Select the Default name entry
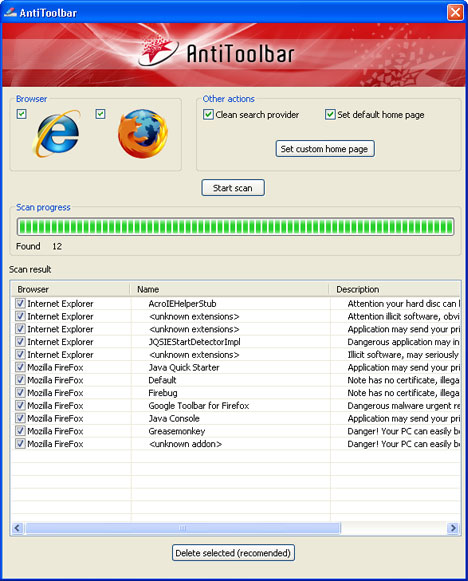468x581 pixels. pyautogui.click(x=162, y=380)
